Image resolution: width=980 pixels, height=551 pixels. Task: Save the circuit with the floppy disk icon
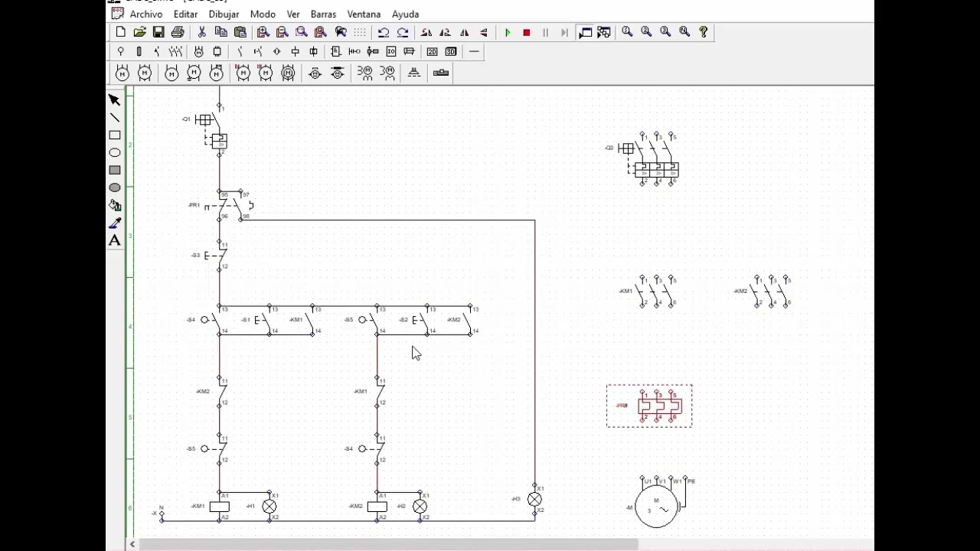pos(158,32)
